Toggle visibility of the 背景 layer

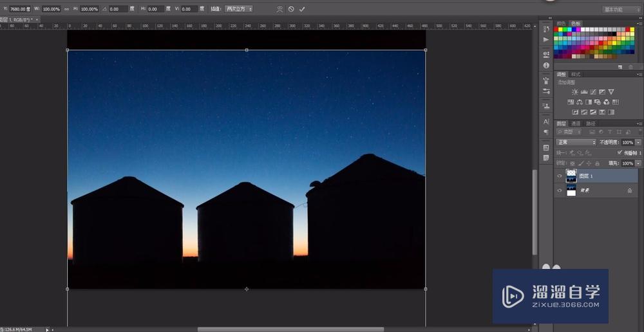tap(559, 190)
